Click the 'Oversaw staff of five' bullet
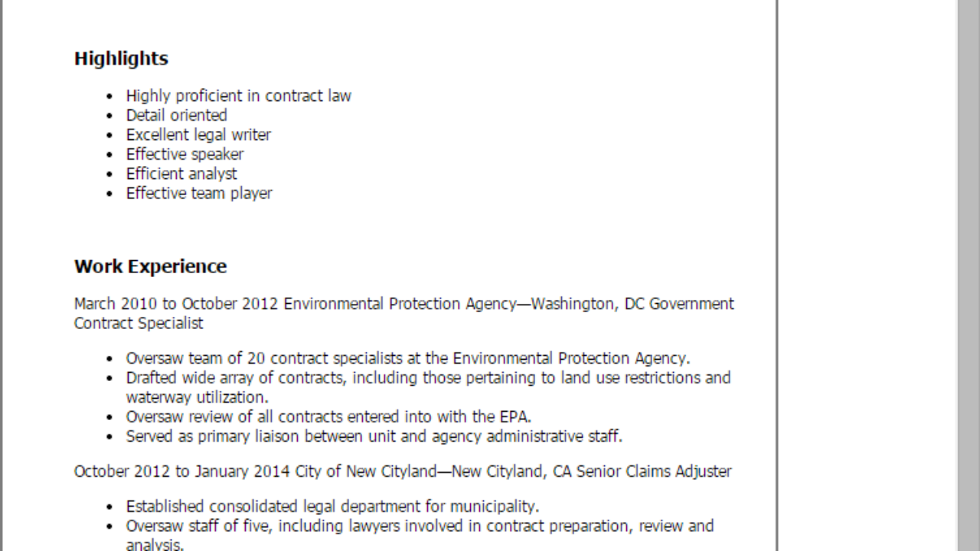 coord(420,527)
